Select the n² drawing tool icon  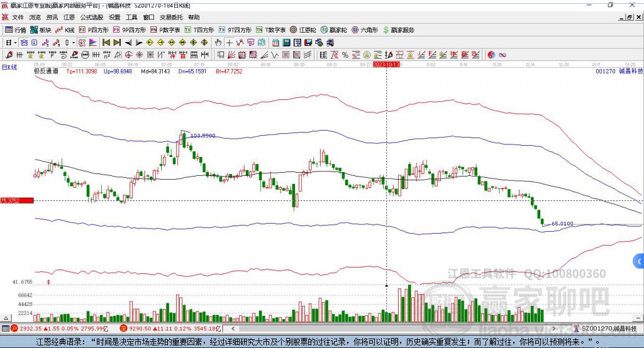pyautogui.click(x=107, y=55)
